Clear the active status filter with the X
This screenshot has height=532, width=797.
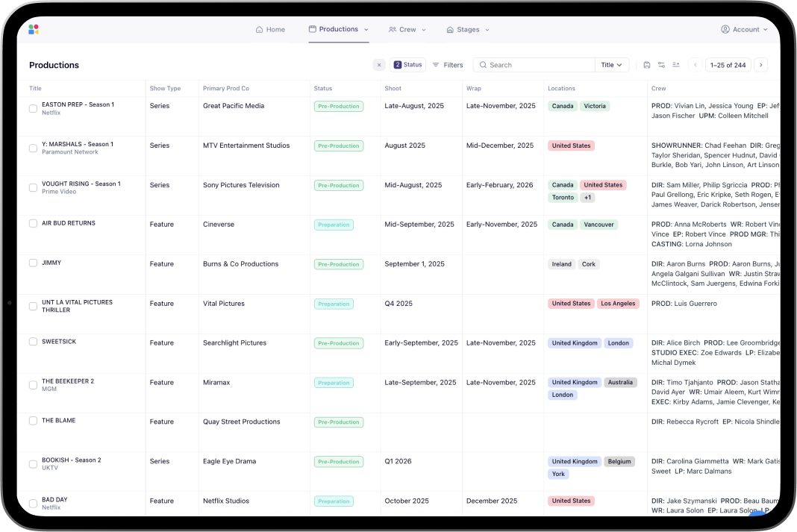(379, 65)
